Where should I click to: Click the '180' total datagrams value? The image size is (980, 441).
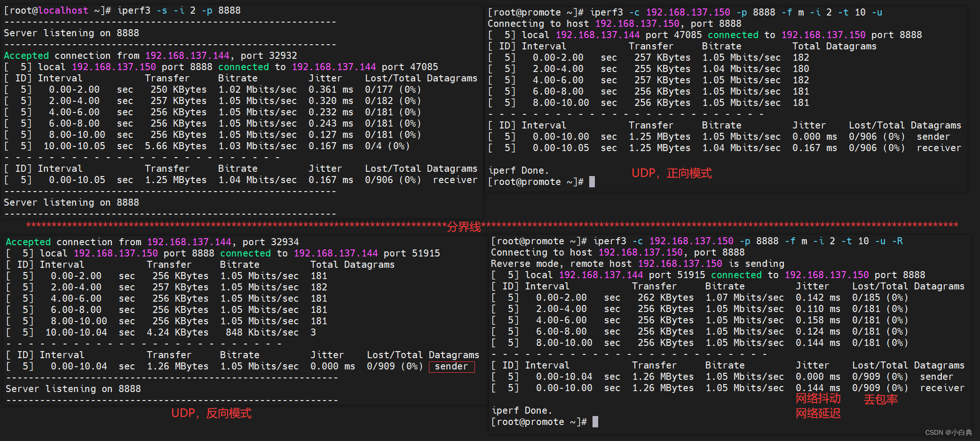coord(801,69)
